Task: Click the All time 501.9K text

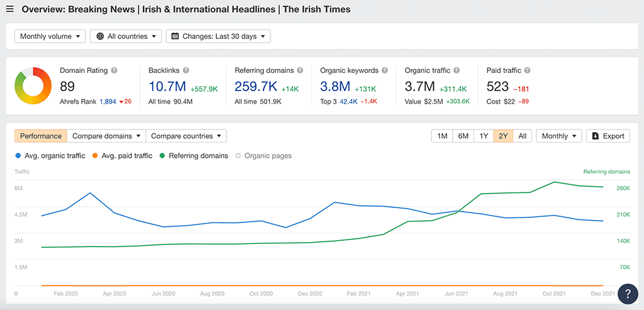Action: click(x=258, y=101)
